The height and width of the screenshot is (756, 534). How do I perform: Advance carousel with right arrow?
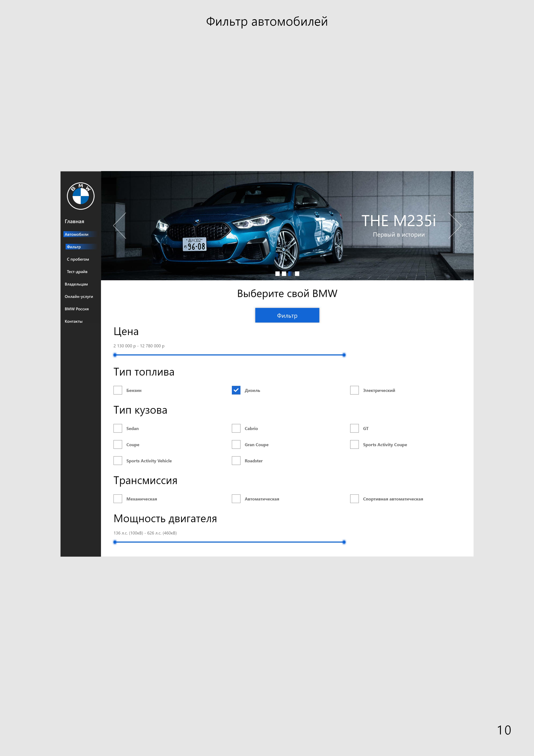pyautogui.click(x=455, y=226)
